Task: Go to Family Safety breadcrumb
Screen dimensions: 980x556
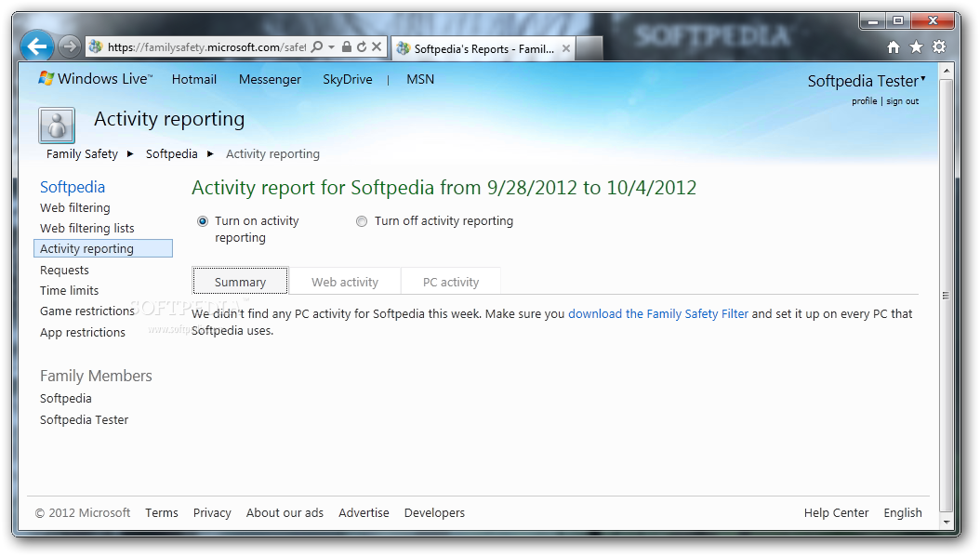Action: [x=82, y=153]
